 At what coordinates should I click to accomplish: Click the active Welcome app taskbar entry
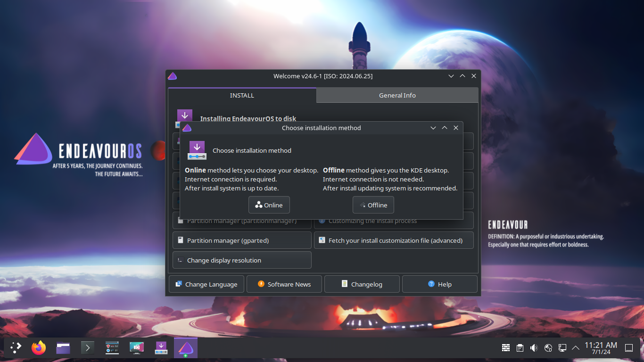click(186, 348)
